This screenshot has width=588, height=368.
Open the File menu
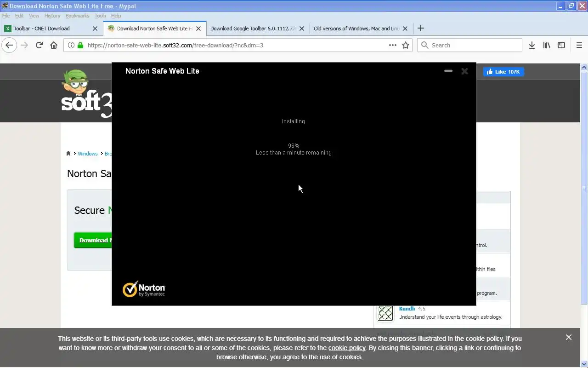pyautogui.click(x=6, y=16)
